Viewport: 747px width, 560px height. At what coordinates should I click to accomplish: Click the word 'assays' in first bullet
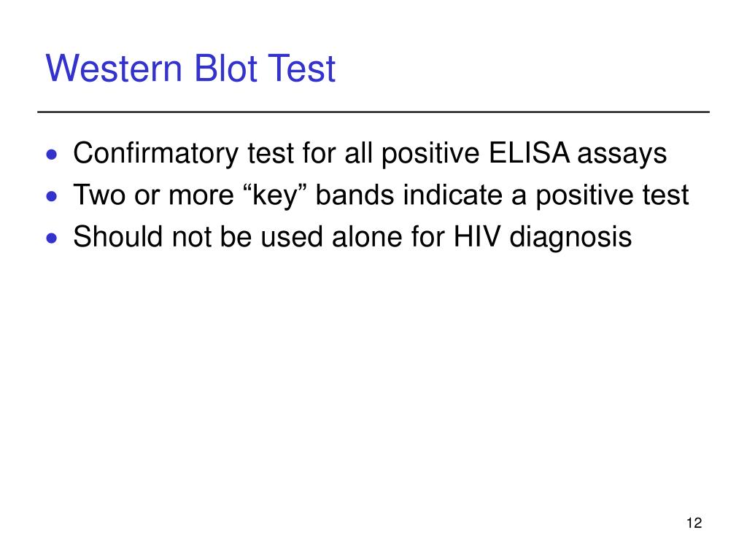coord(622,155)
